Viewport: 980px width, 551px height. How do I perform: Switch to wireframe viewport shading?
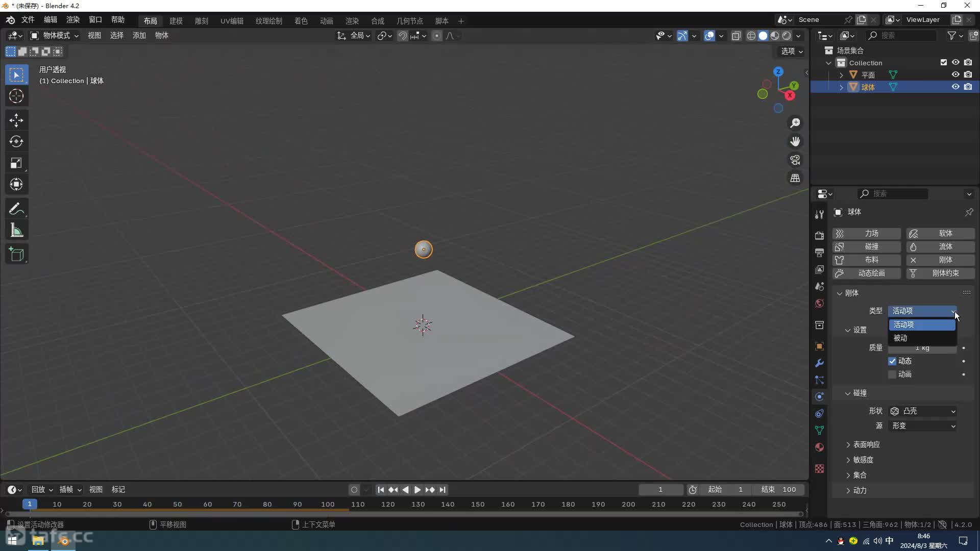751,36
